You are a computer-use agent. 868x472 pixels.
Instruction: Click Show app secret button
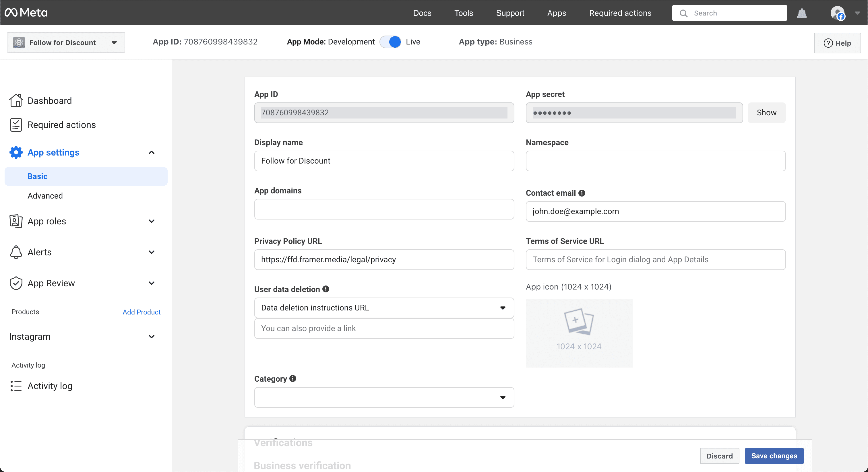[767, 112]
